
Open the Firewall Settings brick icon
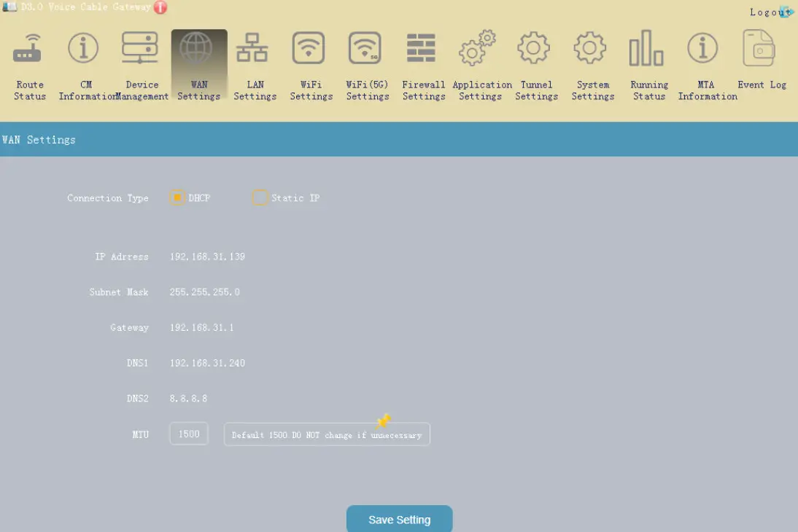point(421,48)
